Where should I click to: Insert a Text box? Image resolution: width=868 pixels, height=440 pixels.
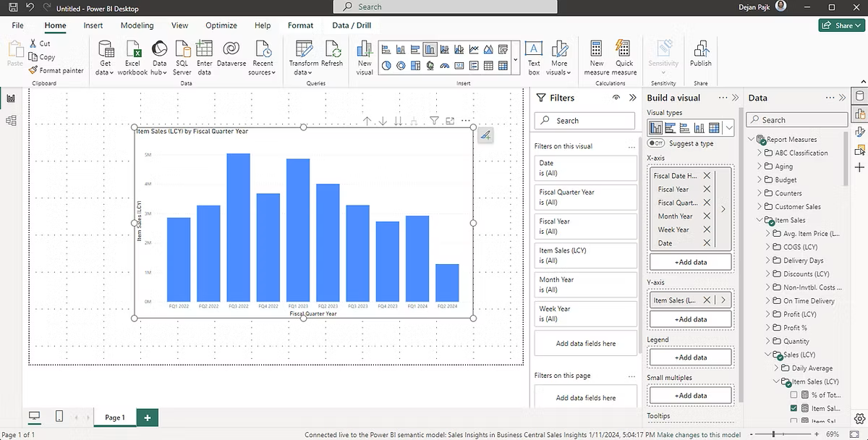(x=533, y=56)
